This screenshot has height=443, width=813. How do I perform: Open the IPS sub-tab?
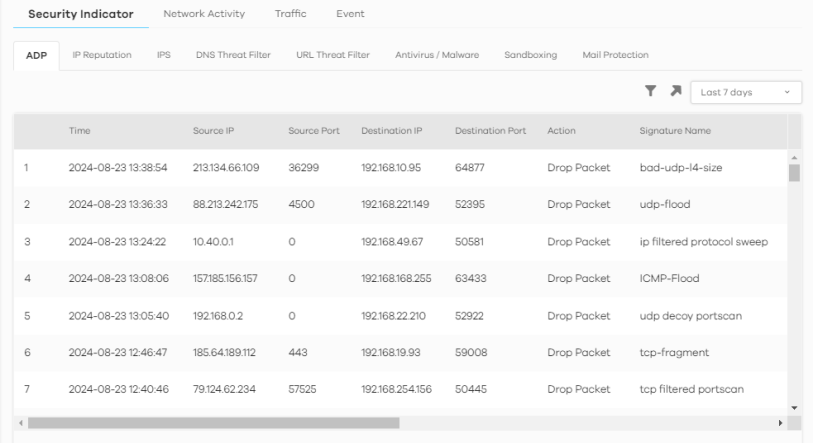[163, 54]
